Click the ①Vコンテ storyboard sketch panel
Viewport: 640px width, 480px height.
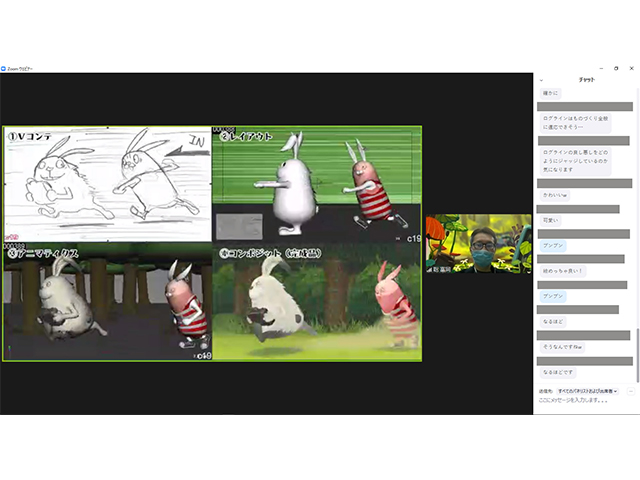pos(108,184)
